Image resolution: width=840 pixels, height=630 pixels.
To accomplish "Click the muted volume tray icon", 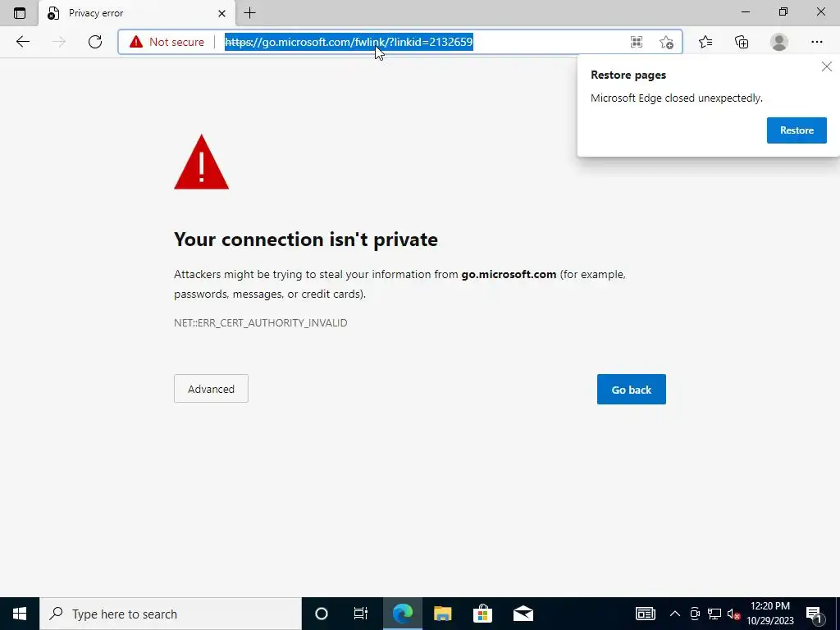I will point(733,614).
